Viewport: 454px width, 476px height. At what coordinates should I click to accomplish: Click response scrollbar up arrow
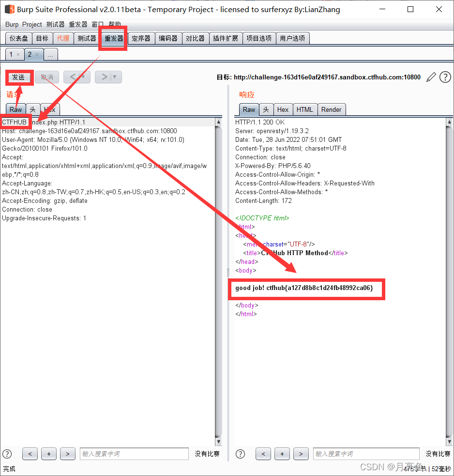coord(450,122)
